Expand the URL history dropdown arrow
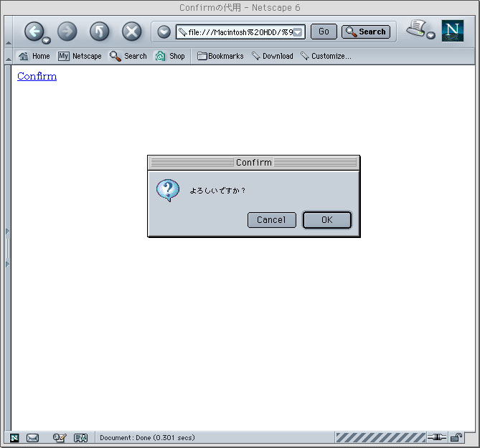Viewport: 480px width, 448px height. (x=298, y=32)
